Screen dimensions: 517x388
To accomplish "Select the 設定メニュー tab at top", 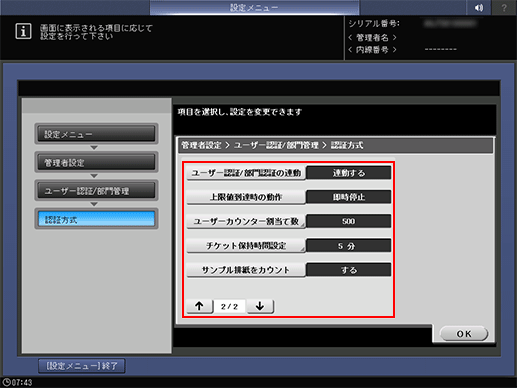I will point(254,8).
